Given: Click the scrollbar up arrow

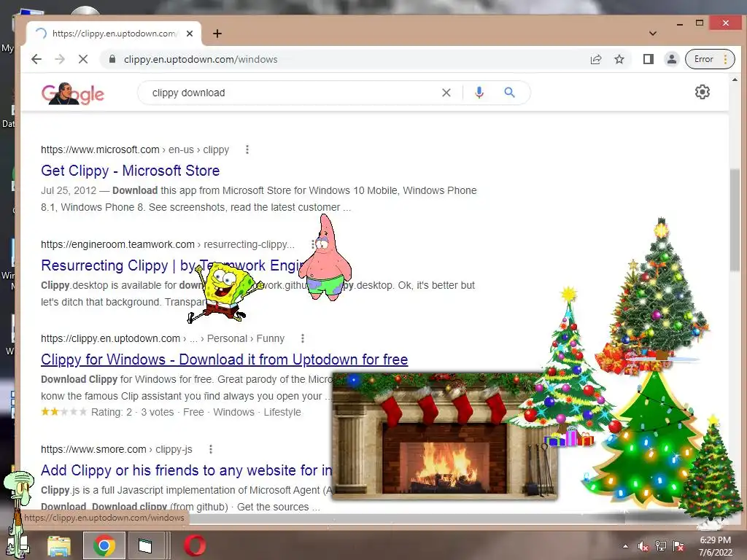Looking at the screenshot, I should pyautogui.click(x=735, y=80).
